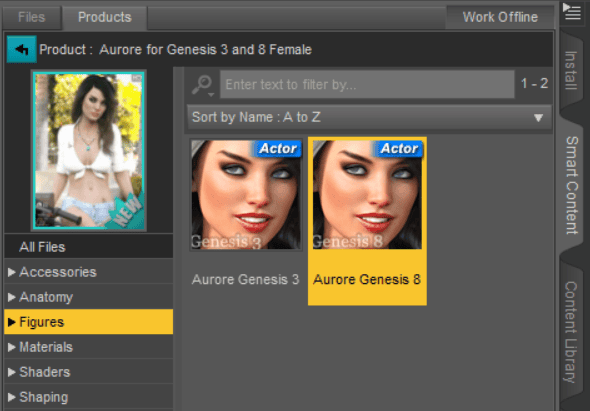Viewport: 590px width, 411px height.
Task: Expand the Figures category arrow
Action: [12, 322]
